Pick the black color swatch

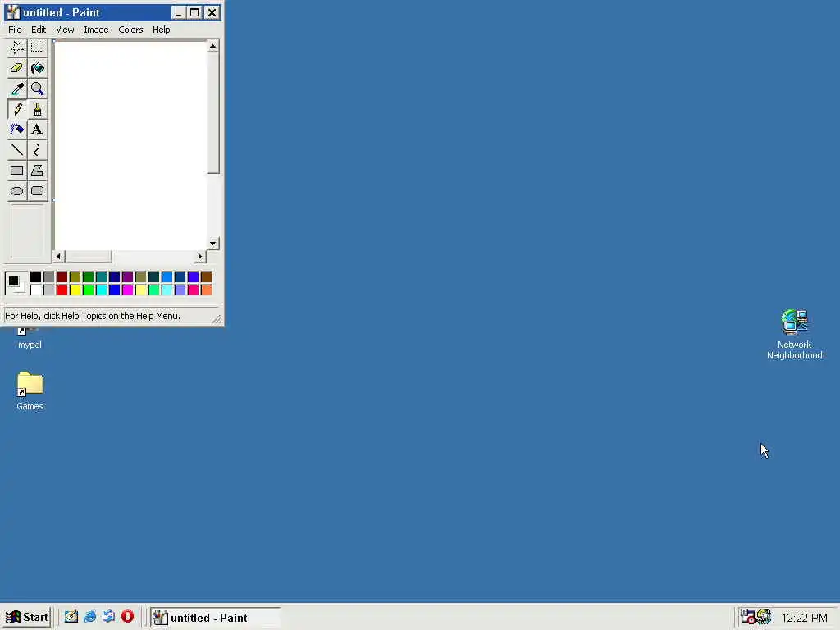tap(35, 277)
